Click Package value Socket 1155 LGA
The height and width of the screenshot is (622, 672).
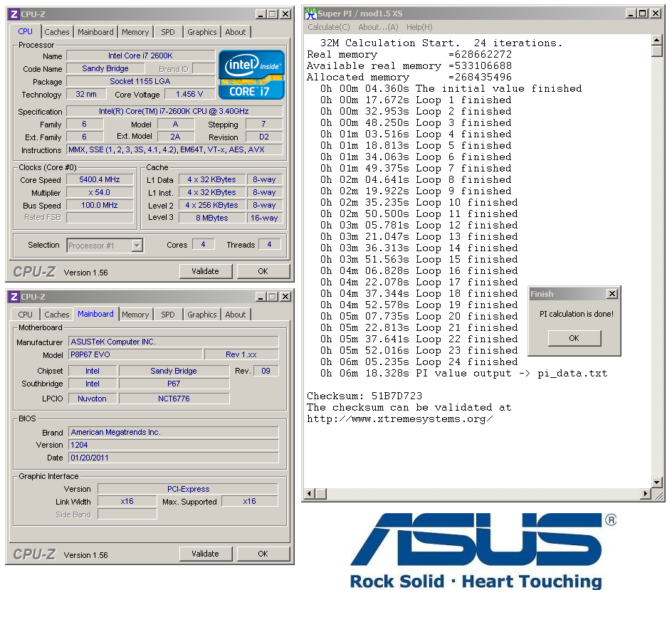pyautogui.click(x=140, y=81)
